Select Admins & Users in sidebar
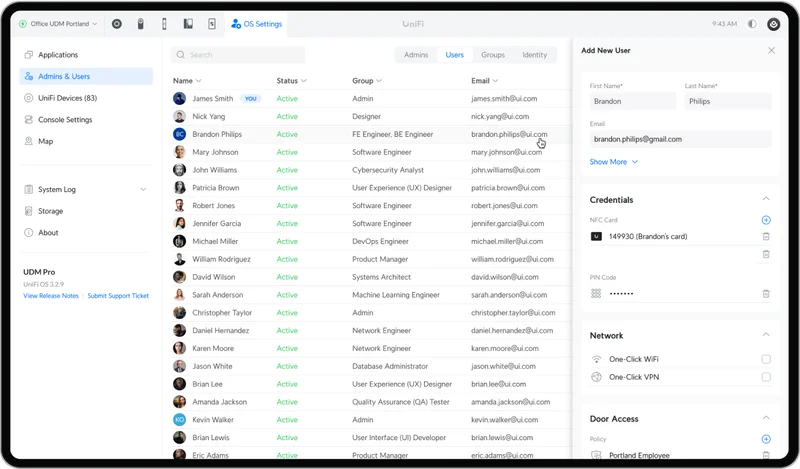Viewport: 800px width, 469px height. (x=86, y=76)
